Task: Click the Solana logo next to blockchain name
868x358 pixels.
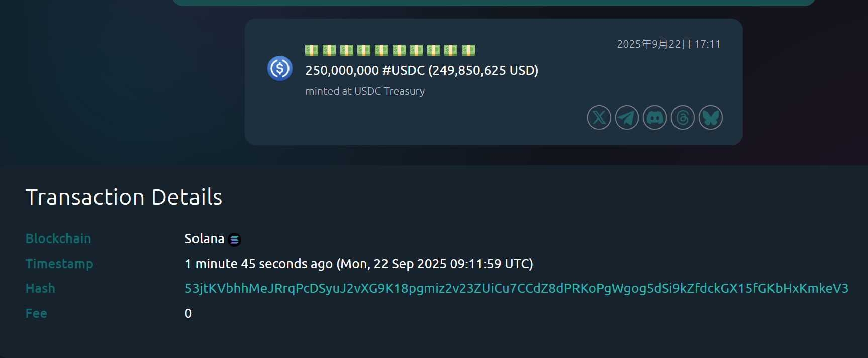Action: click(x=234, y=240)
